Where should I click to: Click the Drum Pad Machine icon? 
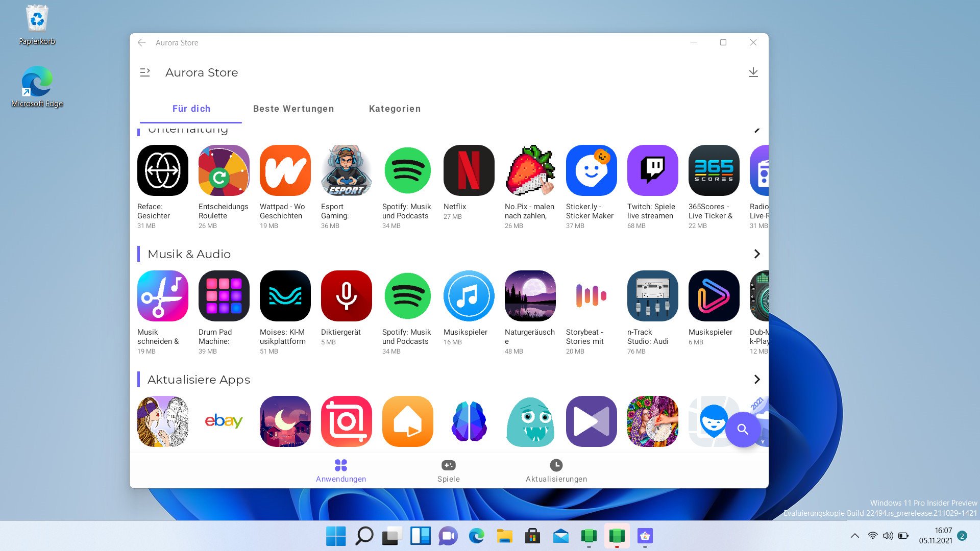[224, 296]
